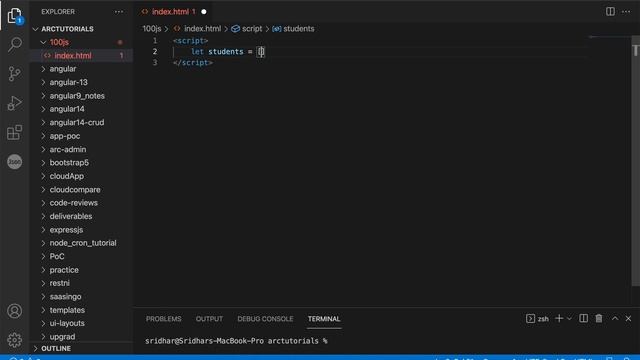
Task: Click students in the breadcrumb
Action: tap(298, 29)
